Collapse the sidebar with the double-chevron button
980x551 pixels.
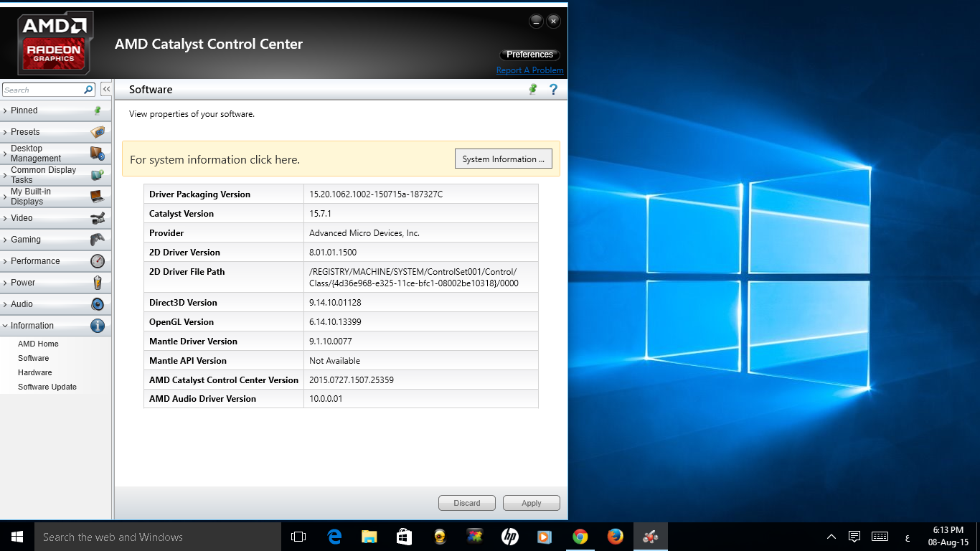[106, 90]
